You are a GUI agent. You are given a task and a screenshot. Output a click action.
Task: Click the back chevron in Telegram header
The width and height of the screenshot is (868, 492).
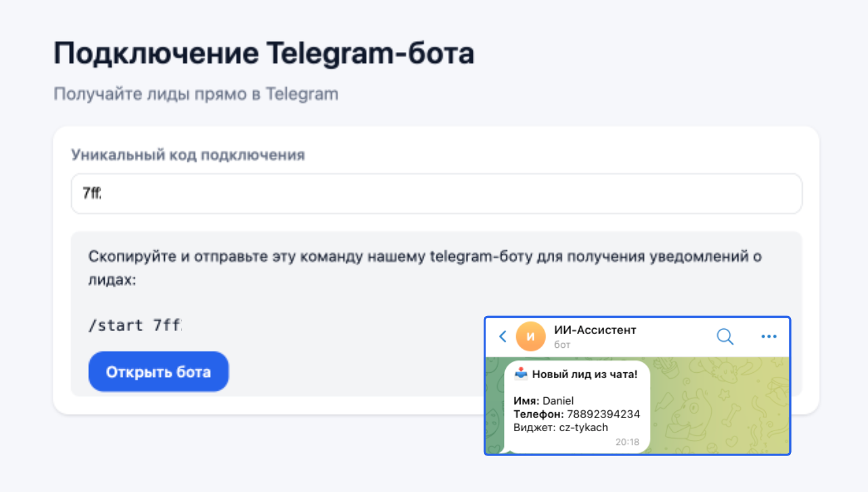[503, 336]
